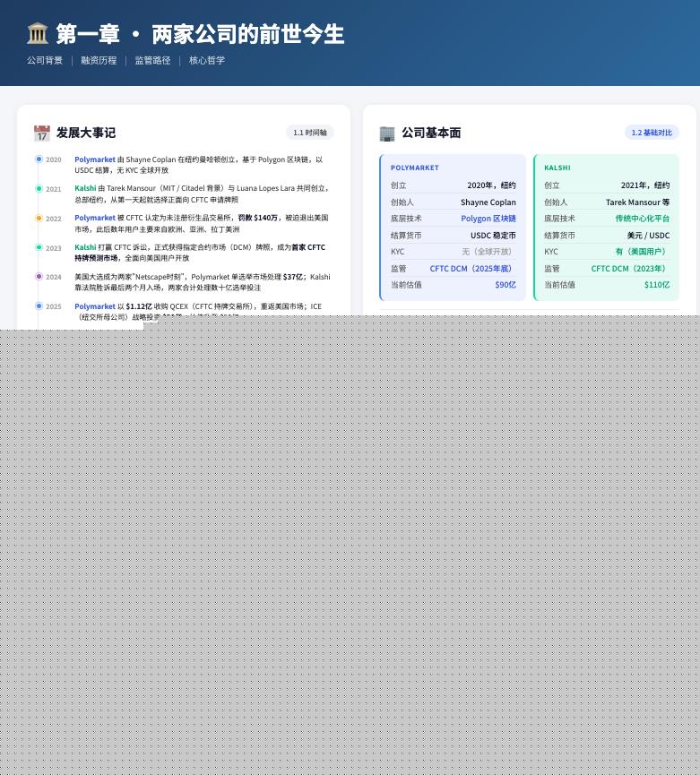Click the 2025 timeline dot
Image resolution: width=700 pixels, height=775 pixels.
[x=39, y=306]
